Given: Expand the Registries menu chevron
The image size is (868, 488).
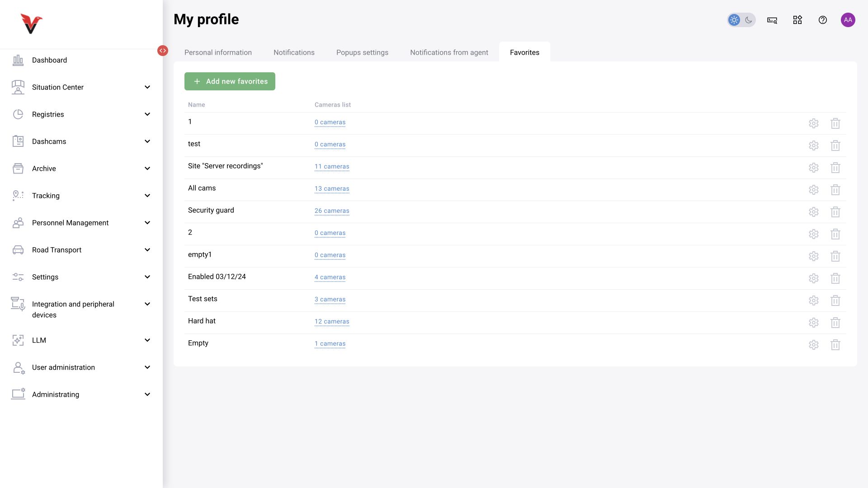Looking at the screenshot, I should 147,114.
